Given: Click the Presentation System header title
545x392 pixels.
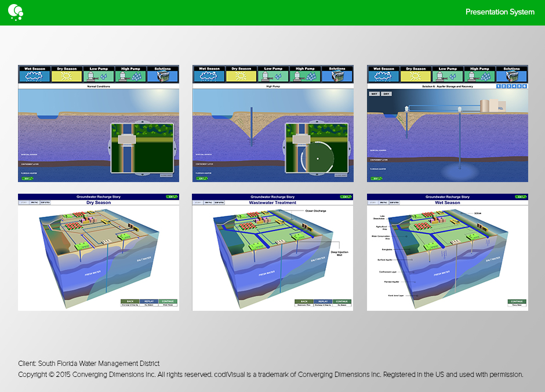Looking at the screenshot, I should (500, 12).
